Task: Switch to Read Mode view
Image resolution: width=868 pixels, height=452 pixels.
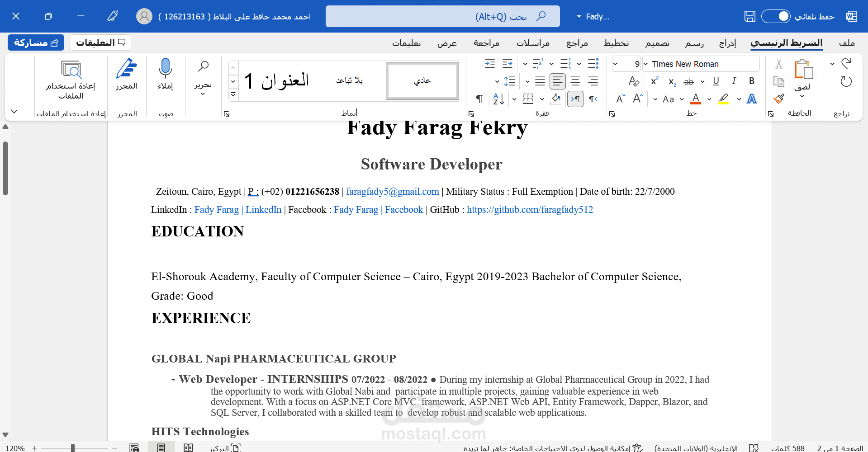Action: coord(188,447)
